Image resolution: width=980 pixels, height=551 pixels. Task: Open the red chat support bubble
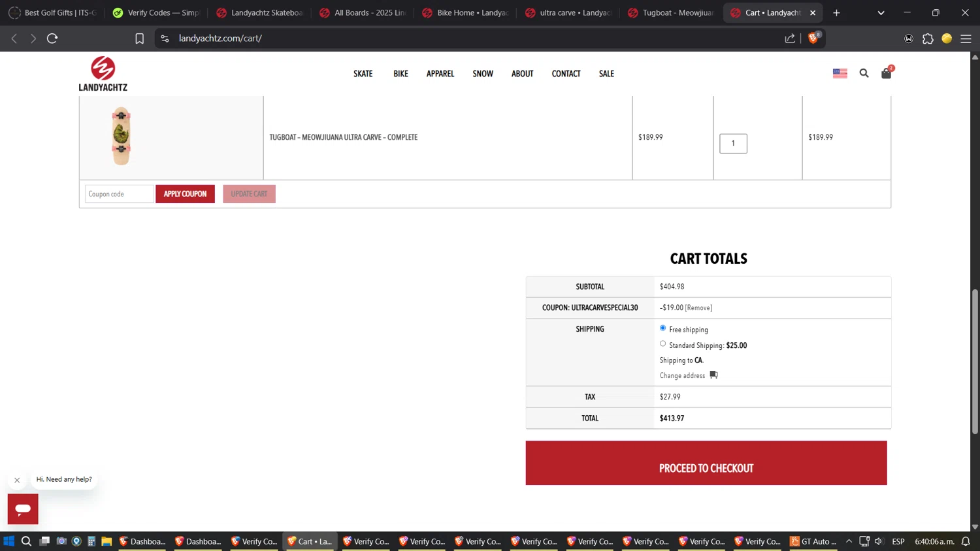tap(23, 509)
